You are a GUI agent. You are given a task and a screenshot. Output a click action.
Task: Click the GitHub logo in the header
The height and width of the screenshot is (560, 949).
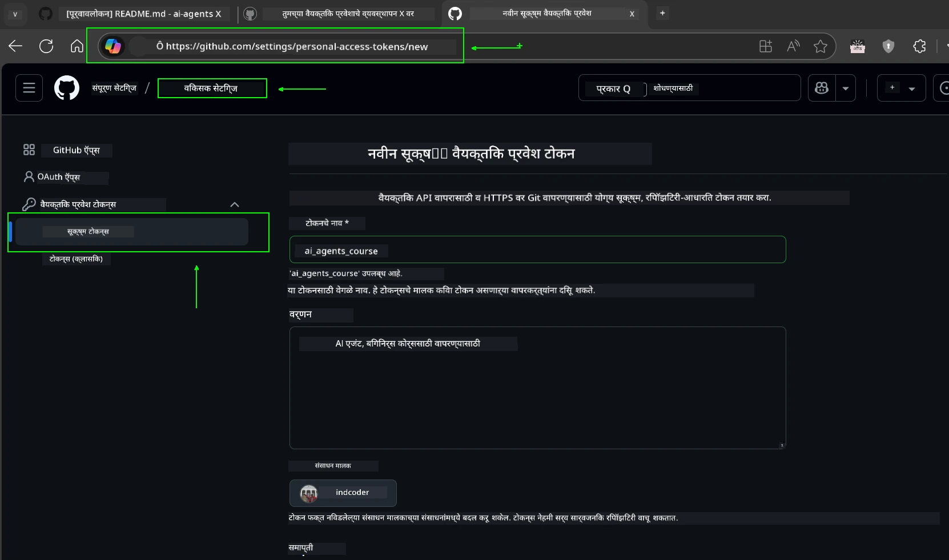tap(67, 87)
